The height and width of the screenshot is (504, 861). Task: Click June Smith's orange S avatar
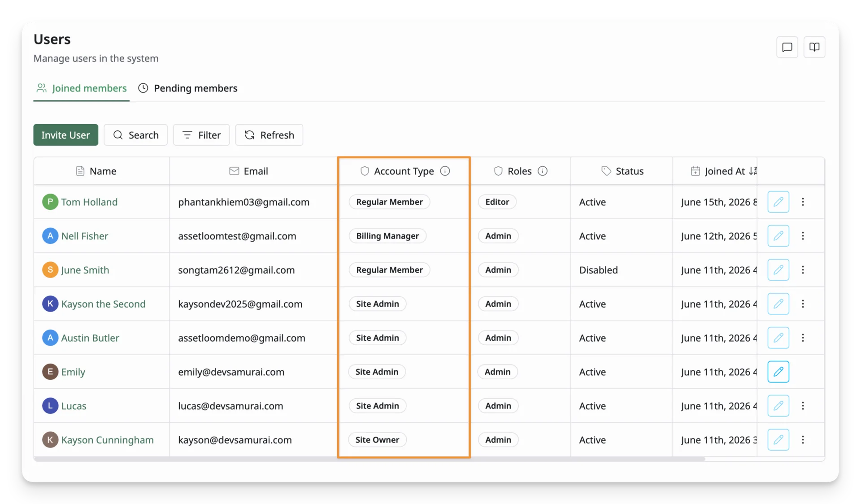(50, 270)
